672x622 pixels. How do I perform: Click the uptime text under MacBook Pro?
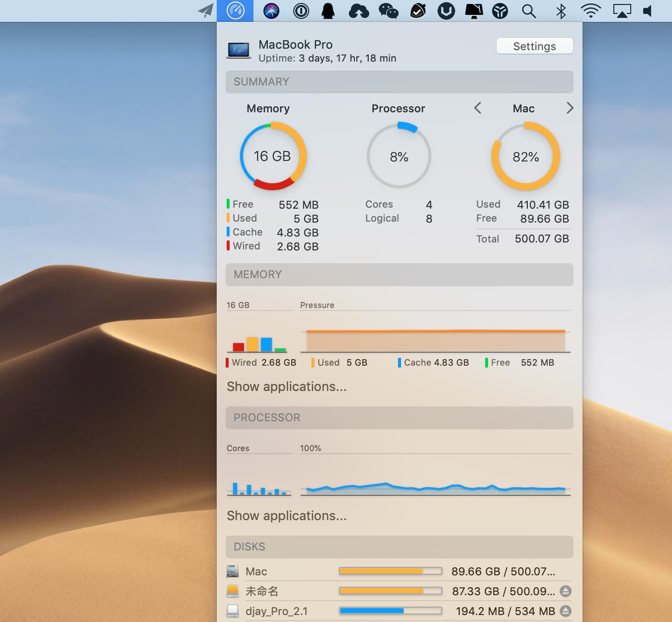(x=328, y=58)
